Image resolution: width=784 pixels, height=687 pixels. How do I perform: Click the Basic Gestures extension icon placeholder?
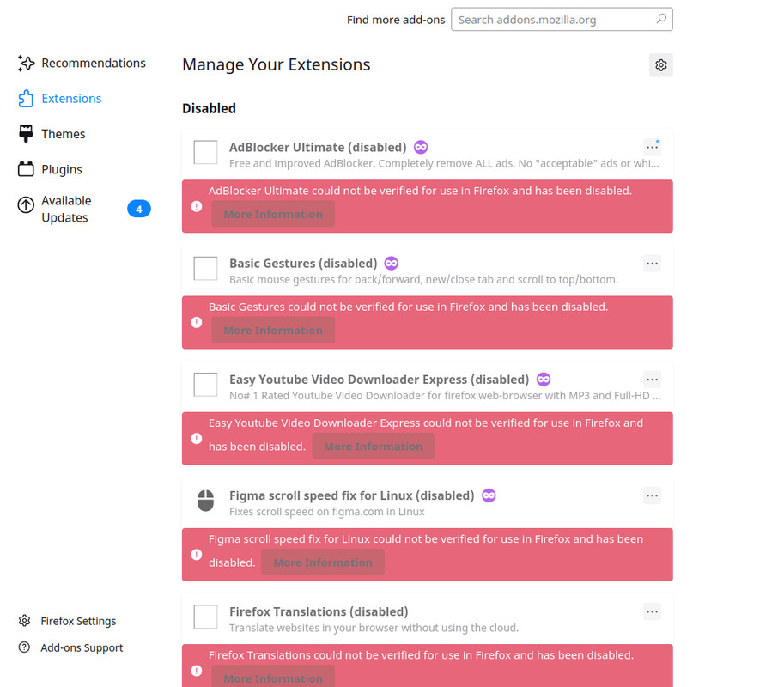pos(205,269)
